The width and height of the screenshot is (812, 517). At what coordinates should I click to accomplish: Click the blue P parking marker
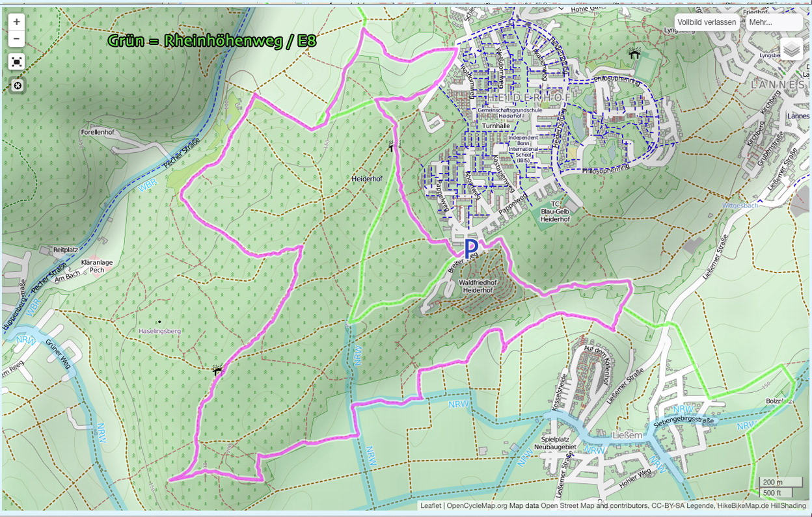(x=471, y=248)
